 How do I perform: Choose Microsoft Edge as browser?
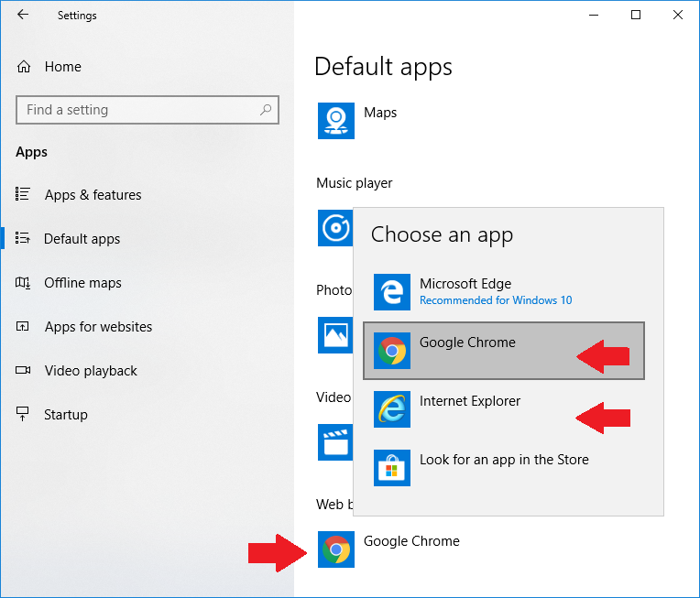[504, 292]
